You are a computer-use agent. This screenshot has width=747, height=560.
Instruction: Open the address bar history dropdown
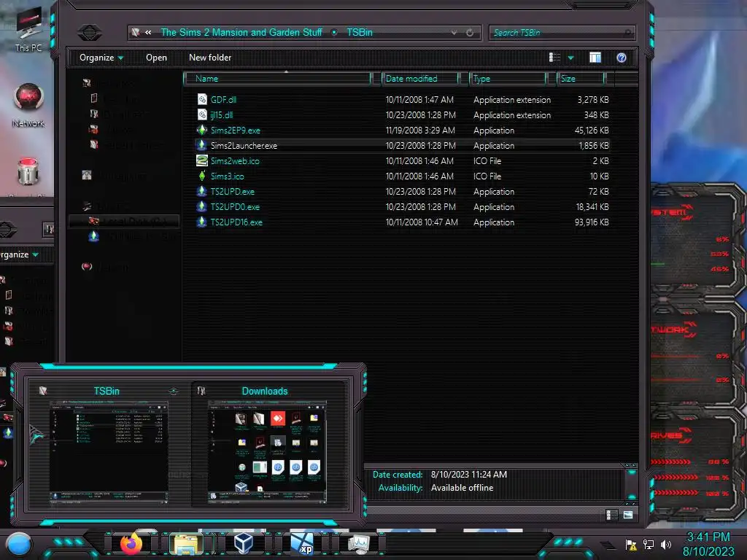(454, 32)
